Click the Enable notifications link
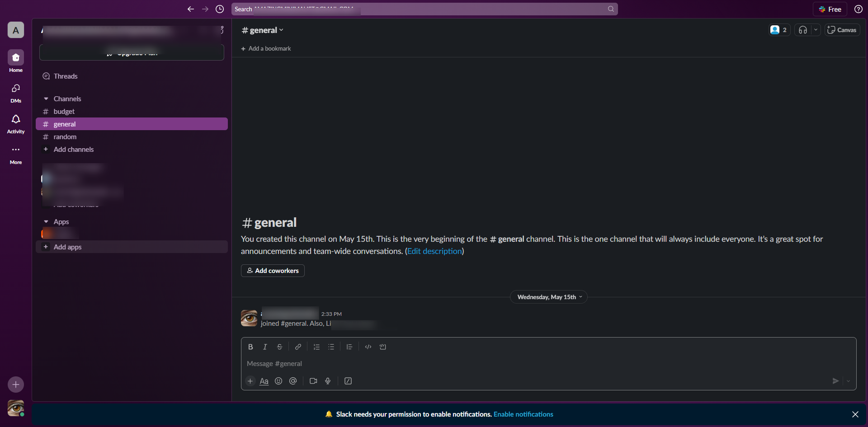 (523, 414)
